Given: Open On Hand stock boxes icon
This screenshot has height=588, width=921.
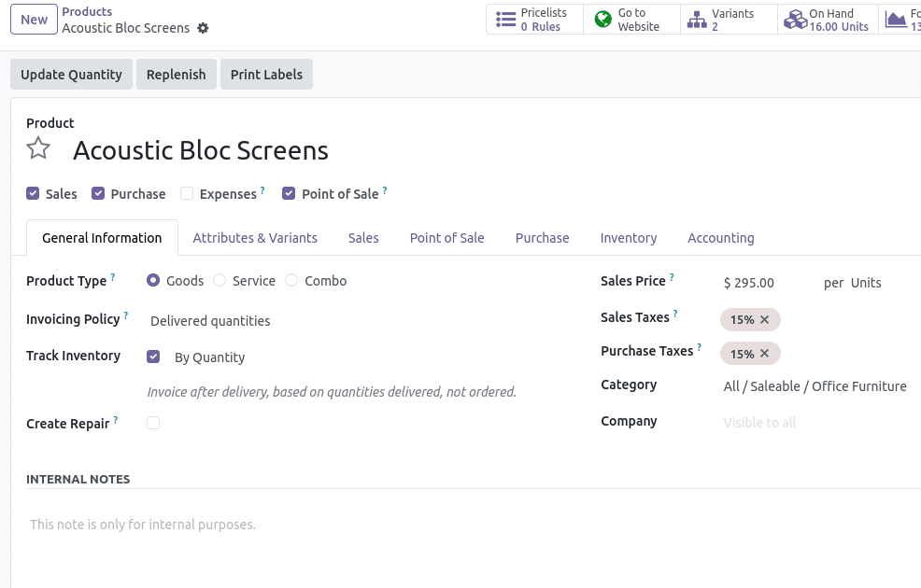Looking at the screenshot, I should 795,20.
